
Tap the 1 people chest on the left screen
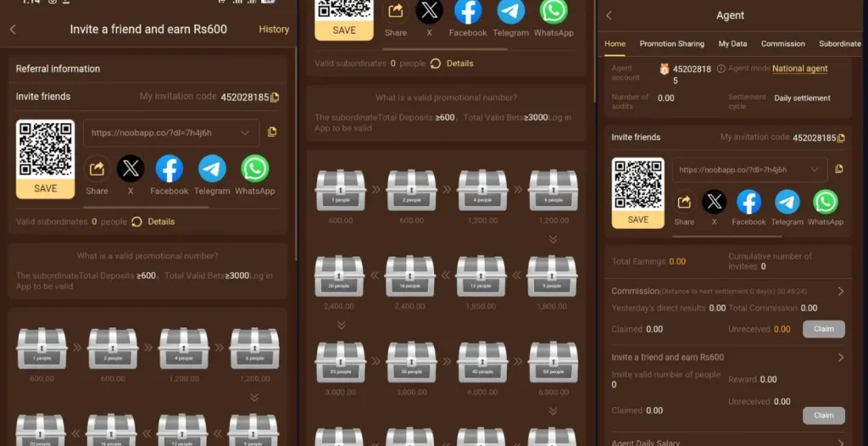click(42, 348)
